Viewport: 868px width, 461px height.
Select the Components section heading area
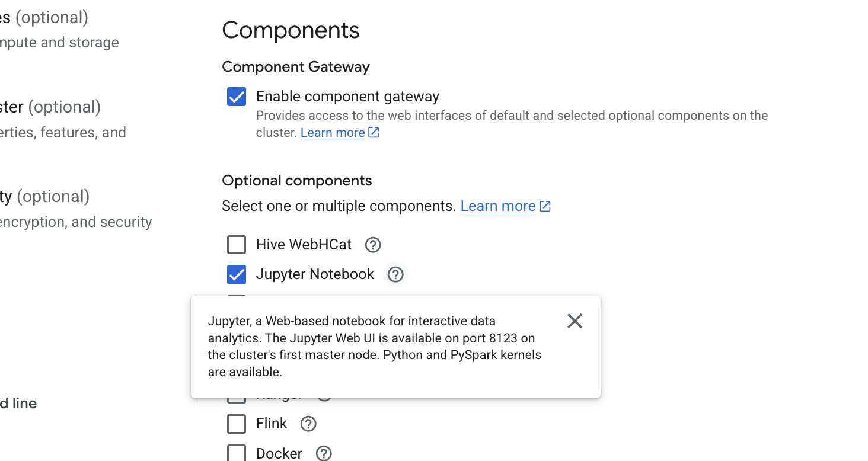[x=291, y=30]
